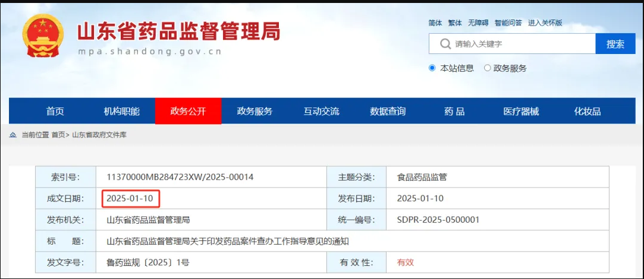Open the 化妆品 navigation tab
Viewport: 644px width, 279px height.
[588, 111]
